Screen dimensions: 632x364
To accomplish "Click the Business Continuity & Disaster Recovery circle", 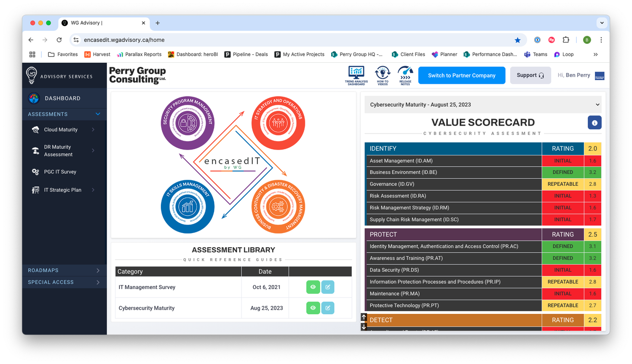I will click(278, 206).
